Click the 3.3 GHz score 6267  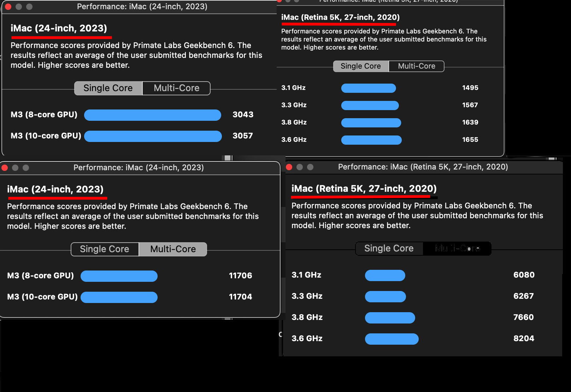point(524,296)
